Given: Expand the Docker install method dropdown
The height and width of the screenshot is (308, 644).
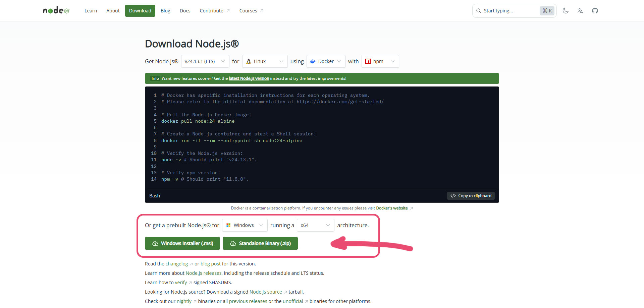Looking at the screenshot, I should 326,61.
